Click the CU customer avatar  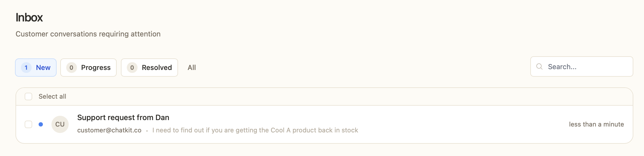[x=60, y=124]
